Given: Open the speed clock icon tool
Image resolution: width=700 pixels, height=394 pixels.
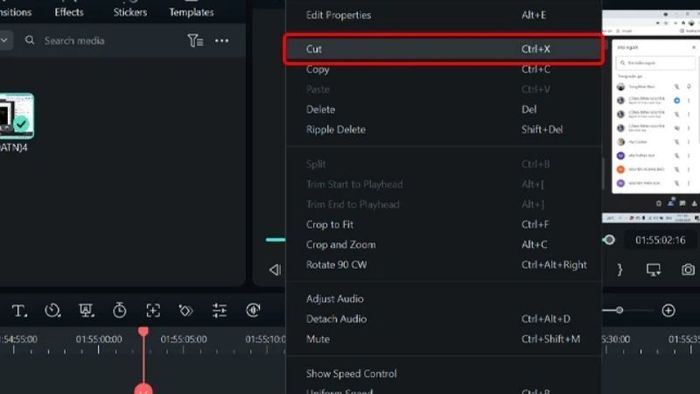Looking at the screenshot, I should pyautogui.click(x=53, y=310).
